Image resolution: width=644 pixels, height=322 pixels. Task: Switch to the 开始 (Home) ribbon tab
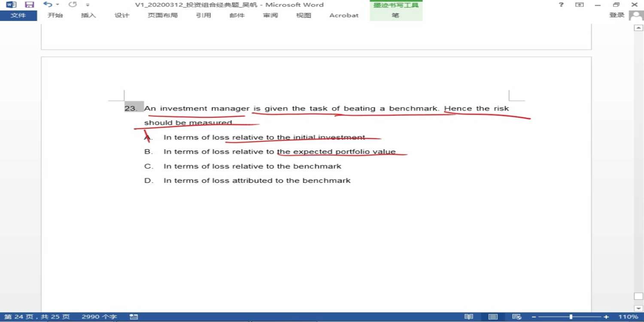click(x=55, y=15)
